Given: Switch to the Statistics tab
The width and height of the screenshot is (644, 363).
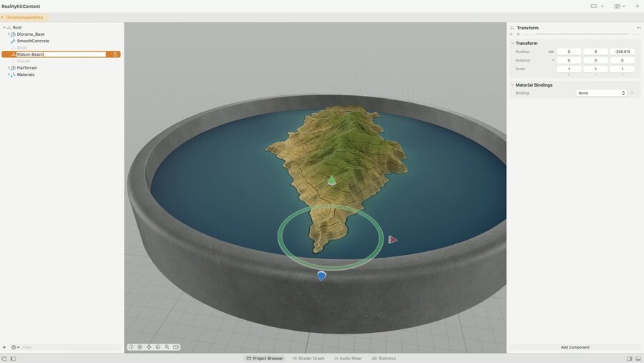Looking at the screenshot, I should (x=384, y=359).
